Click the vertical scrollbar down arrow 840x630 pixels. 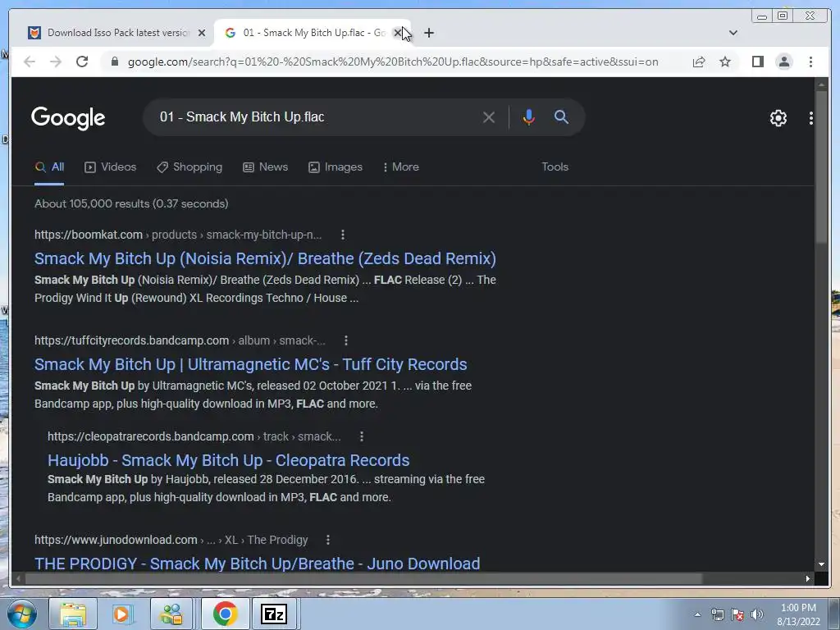[821, 564]
